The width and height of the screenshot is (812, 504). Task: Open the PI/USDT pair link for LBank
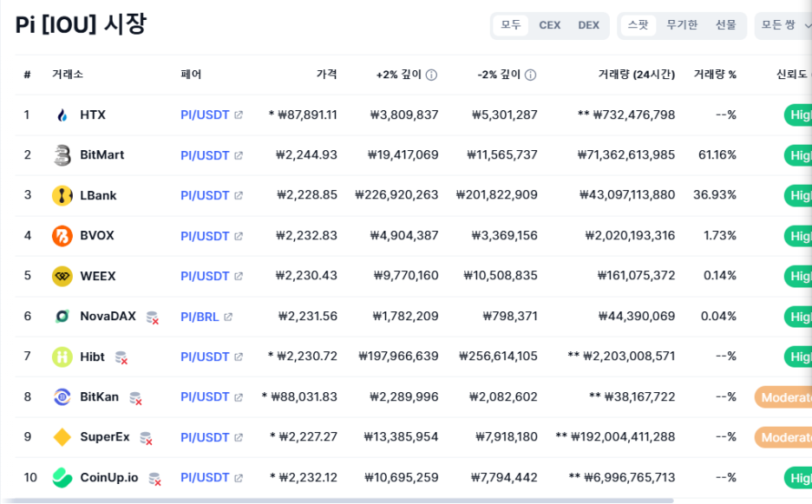(x=205, y=196)
